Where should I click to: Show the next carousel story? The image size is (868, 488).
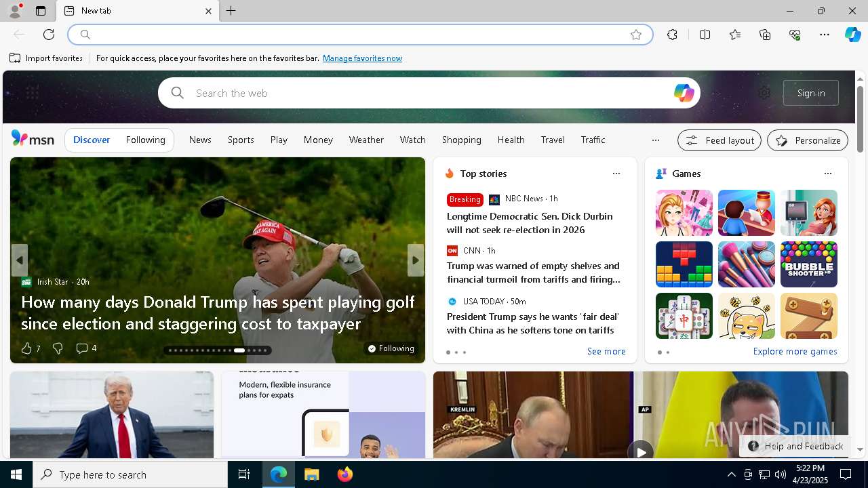tap(416, 260)
